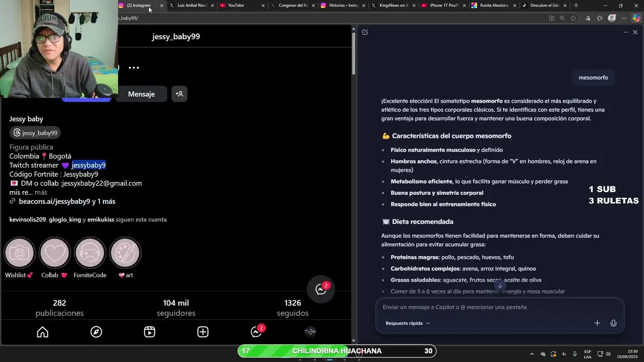Screen dimensions: 644x362
Task: Open ForniteCode story highlight
Action: click(90, 257)
